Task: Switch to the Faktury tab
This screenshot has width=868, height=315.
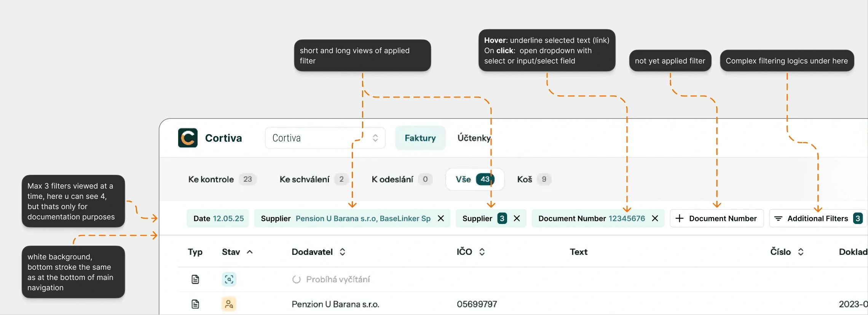Action: (x=420, y=138)
